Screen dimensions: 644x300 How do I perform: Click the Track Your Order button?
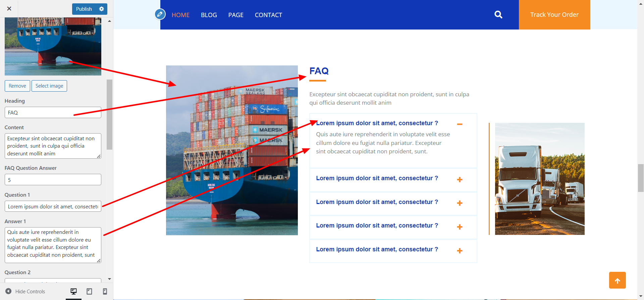click(x=554, y=15)
